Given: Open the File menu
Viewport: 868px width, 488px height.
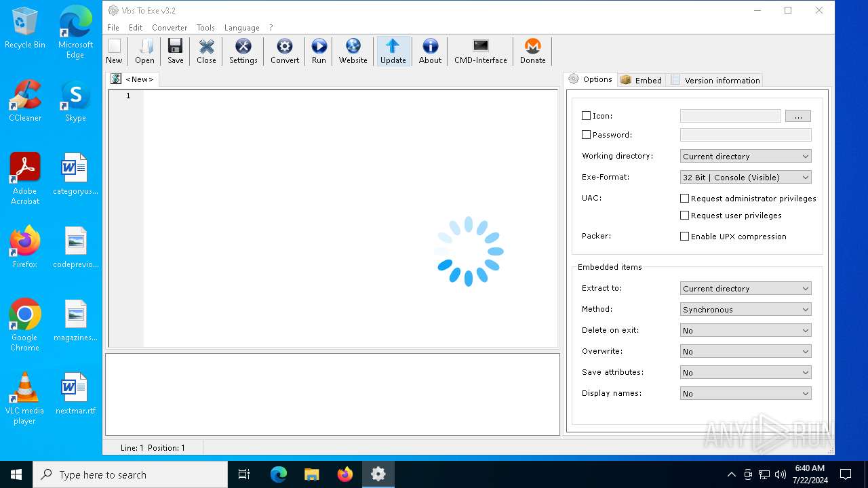Looking at the screenshot, I should pos(113,28).
